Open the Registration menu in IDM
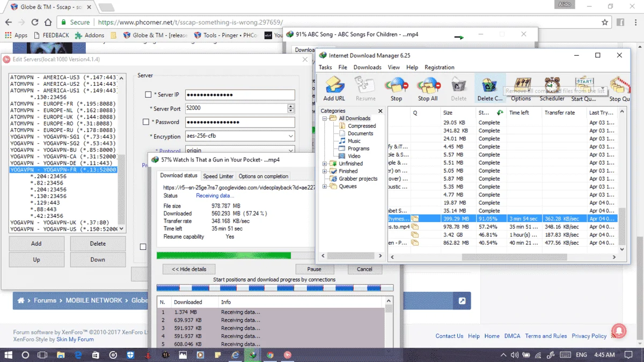 click(x=439, y=68)
